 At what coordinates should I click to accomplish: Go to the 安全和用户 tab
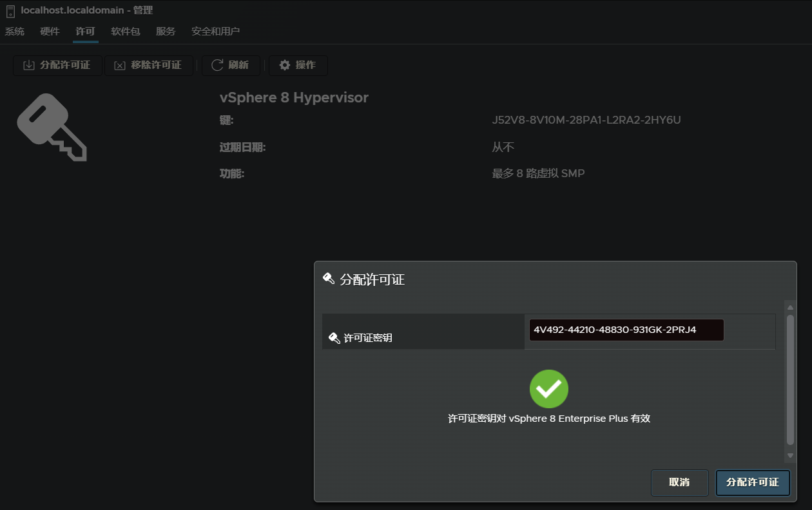click(x=215, y=32)
